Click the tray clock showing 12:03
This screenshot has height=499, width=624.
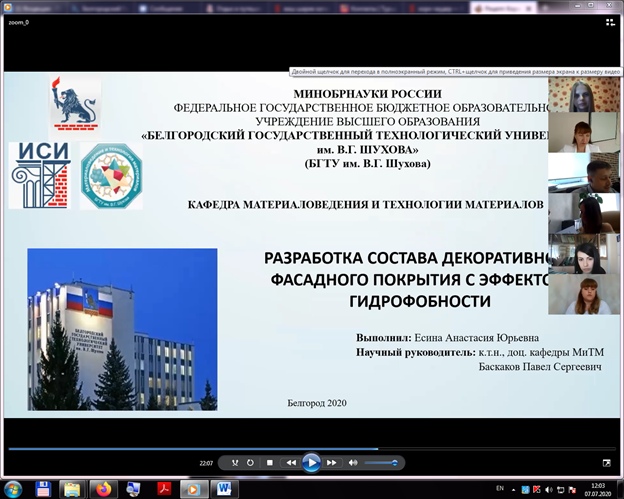point(598,489)
